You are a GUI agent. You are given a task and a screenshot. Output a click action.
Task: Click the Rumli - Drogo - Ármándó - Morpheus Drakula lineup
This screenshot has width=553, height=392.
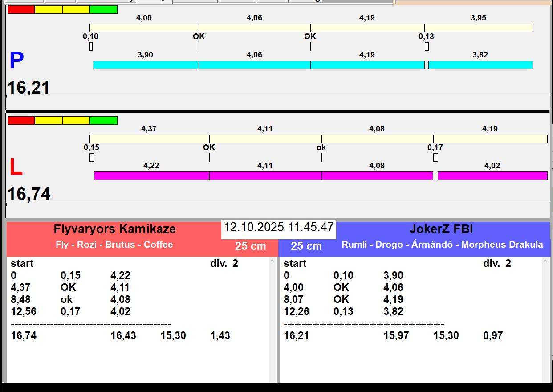443,245
